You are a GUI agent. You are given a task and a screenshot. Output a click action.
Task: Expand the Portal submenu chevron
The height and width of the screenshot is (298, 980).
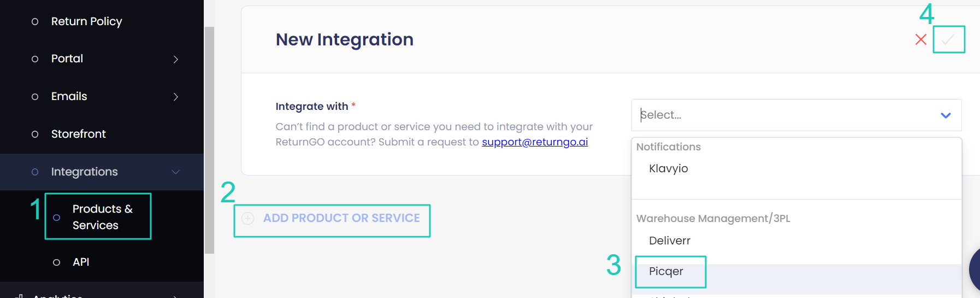click(x=175, y=59)
